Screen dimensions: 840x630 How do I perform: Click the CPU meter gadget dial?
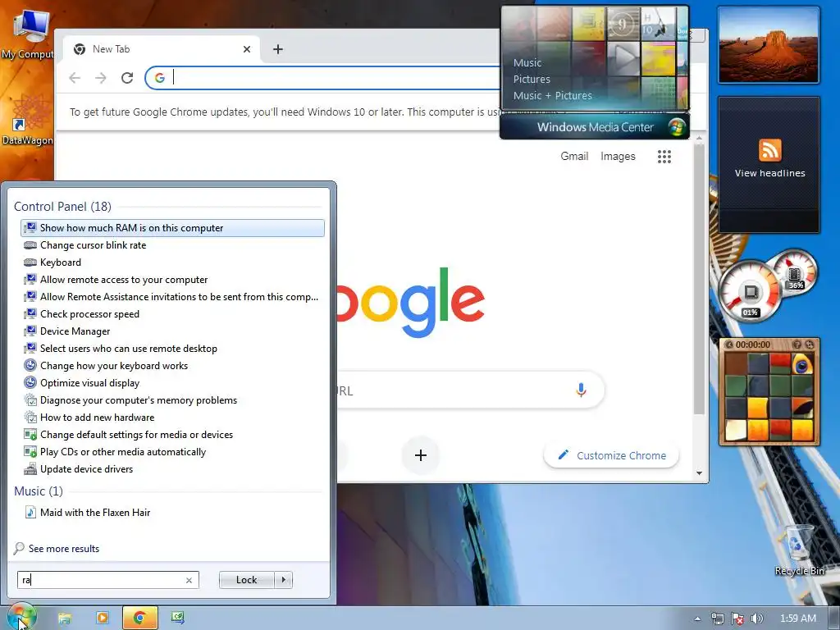(x=750, y=292)
